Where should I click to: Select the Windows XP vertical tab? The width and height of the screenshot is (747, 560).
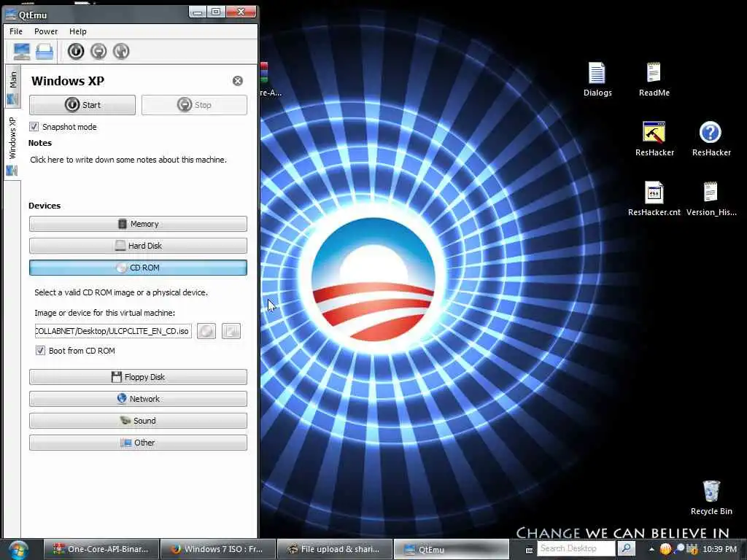point(12,146)
